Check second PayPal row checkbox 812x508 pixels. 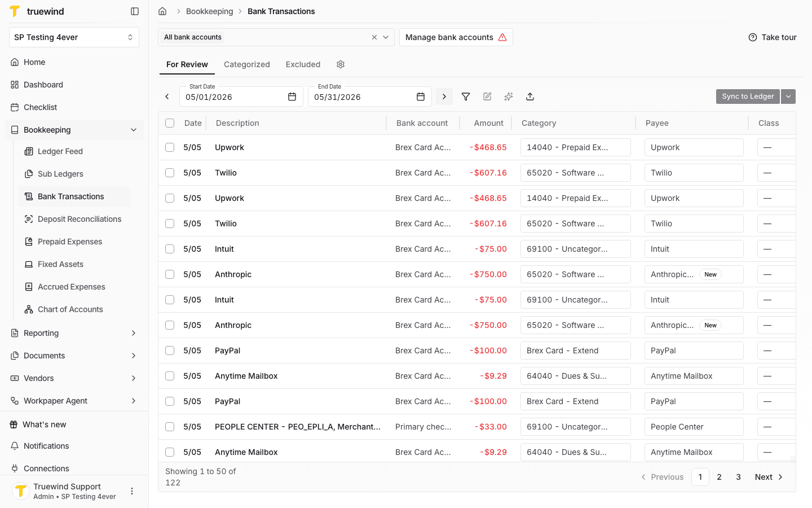pyautogui.click(x=170, y=401)
